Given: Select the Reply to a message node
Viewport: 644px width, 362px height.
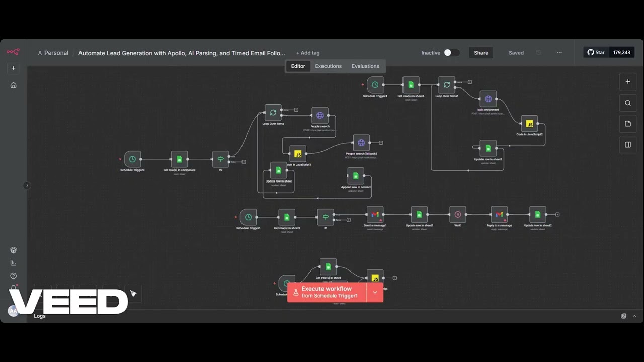Looking at the screenshot, I should [499, 215].
